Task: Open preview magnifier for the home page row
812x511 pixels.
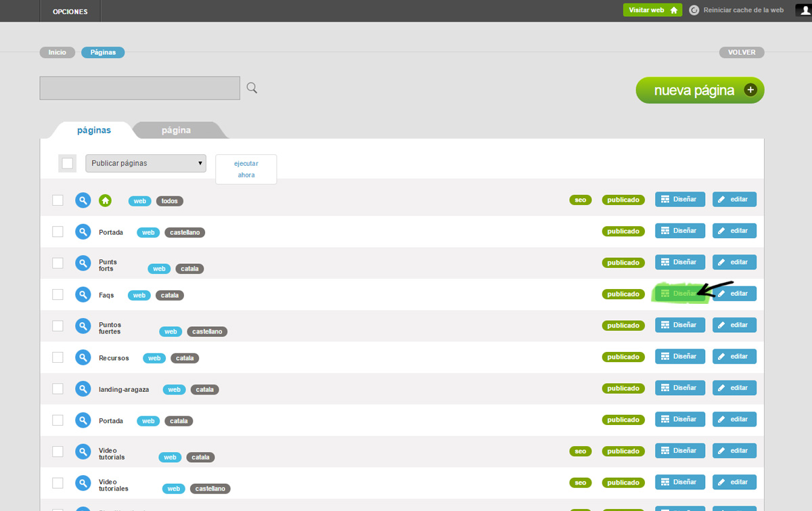Action: click(83, 200)
